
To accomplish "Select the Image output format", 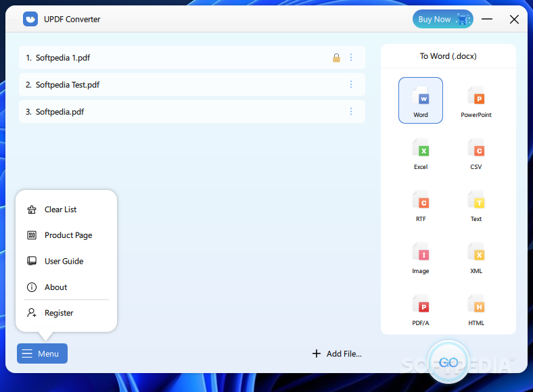I will click(421, 258).
